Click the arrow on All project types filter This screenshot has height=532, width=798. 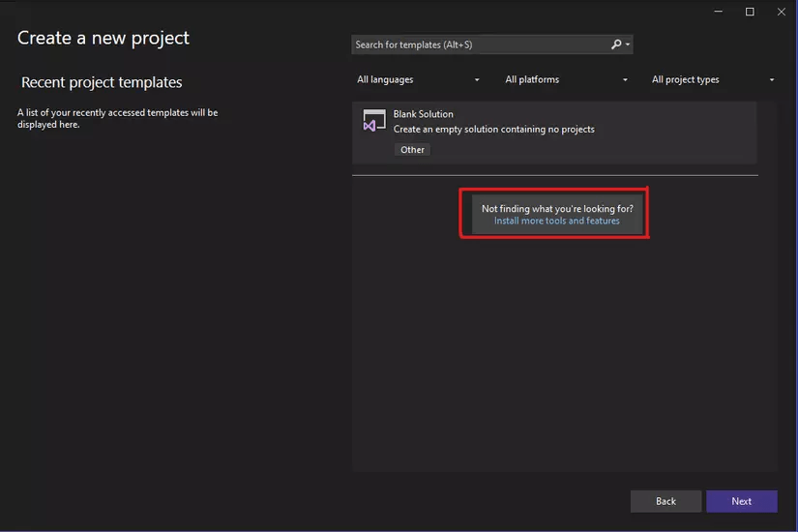click(771, 80)
